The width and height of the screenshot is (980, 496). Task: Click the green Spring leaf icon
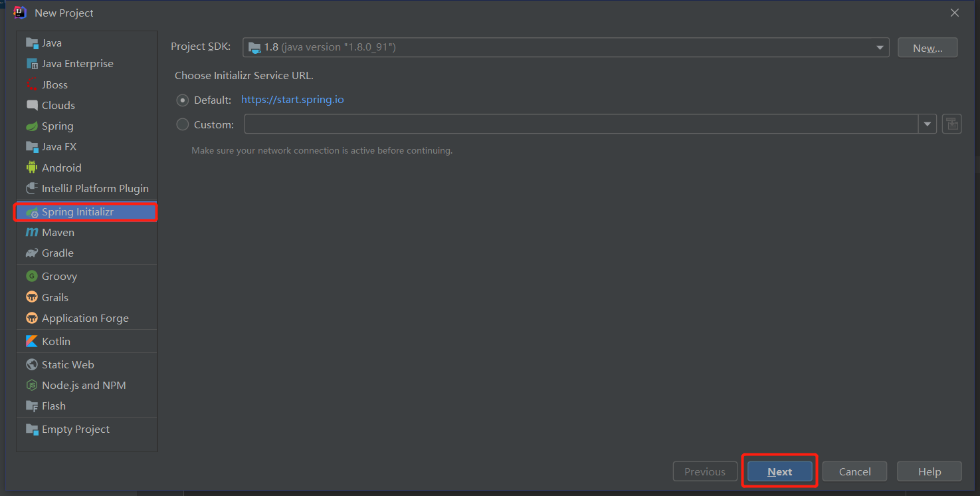(32, 126)
